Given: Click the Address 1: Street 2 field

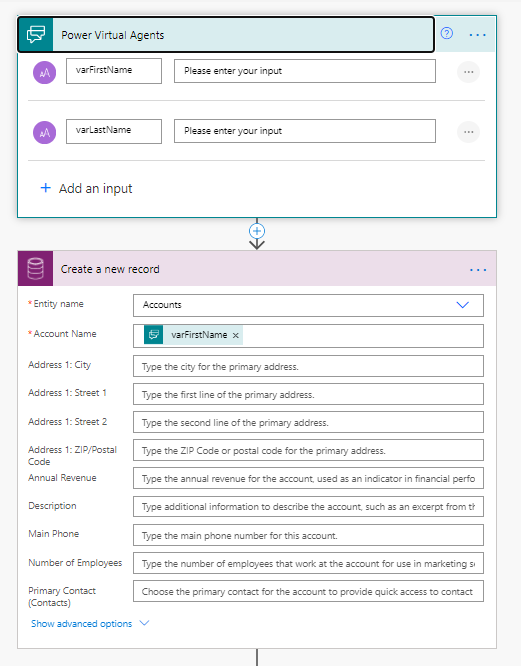Looking at the screenshot, I should tap(308, 422).
